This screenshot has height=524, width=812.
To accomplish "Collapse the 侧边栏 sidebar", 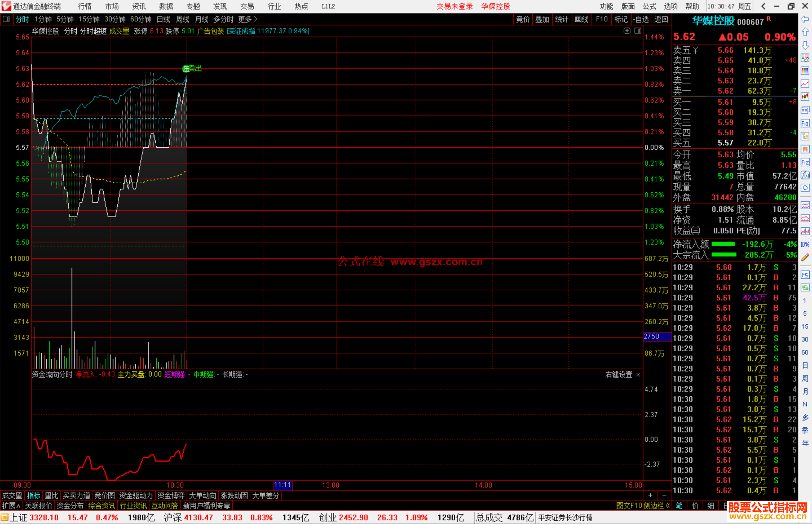I will click(x=657, y=506).
